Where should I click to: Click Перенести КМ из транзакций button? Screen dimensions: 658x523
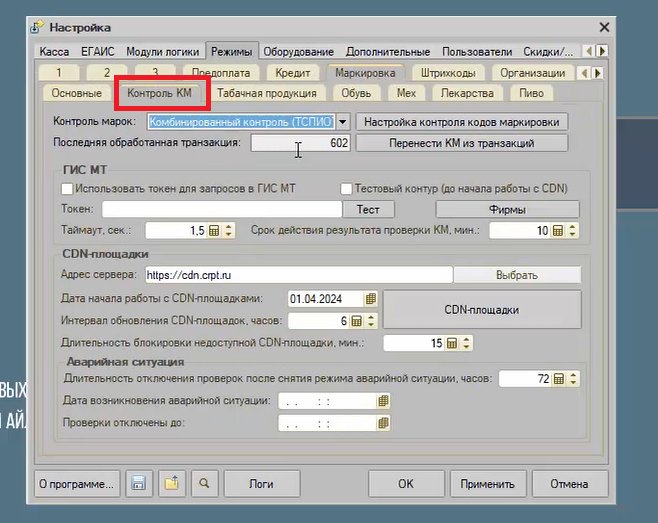(x=462, y=143)
